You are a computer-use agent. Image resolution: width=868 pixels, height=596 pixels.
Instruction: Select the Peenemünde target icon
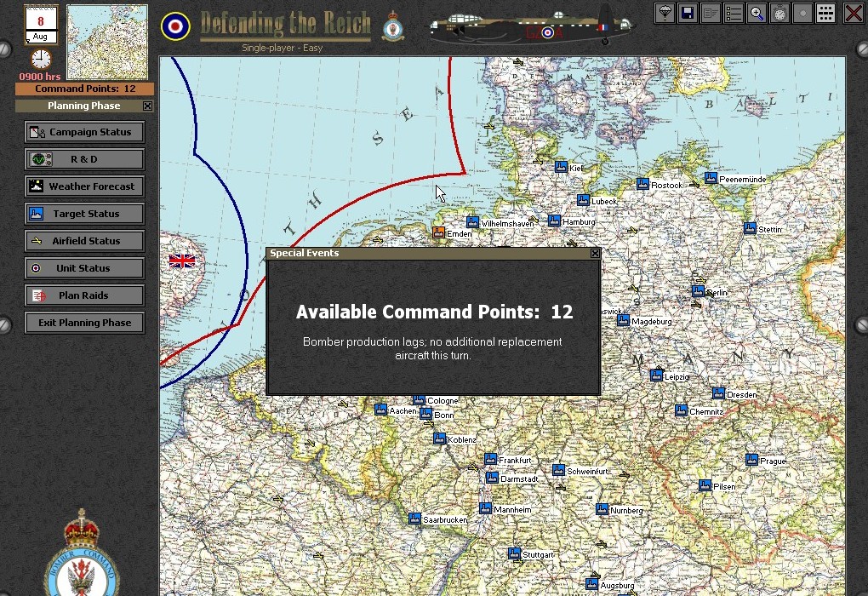(x=711, y=178)
